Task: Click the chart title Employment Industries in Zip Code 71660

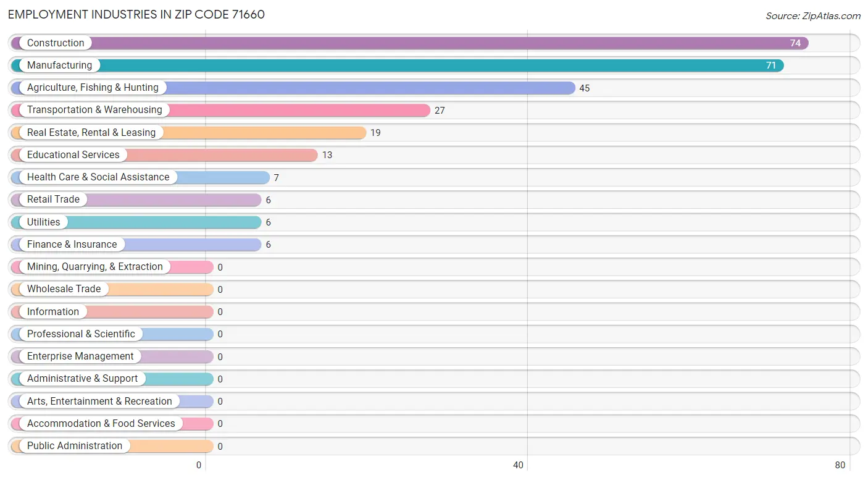Action: click(136, 14)
